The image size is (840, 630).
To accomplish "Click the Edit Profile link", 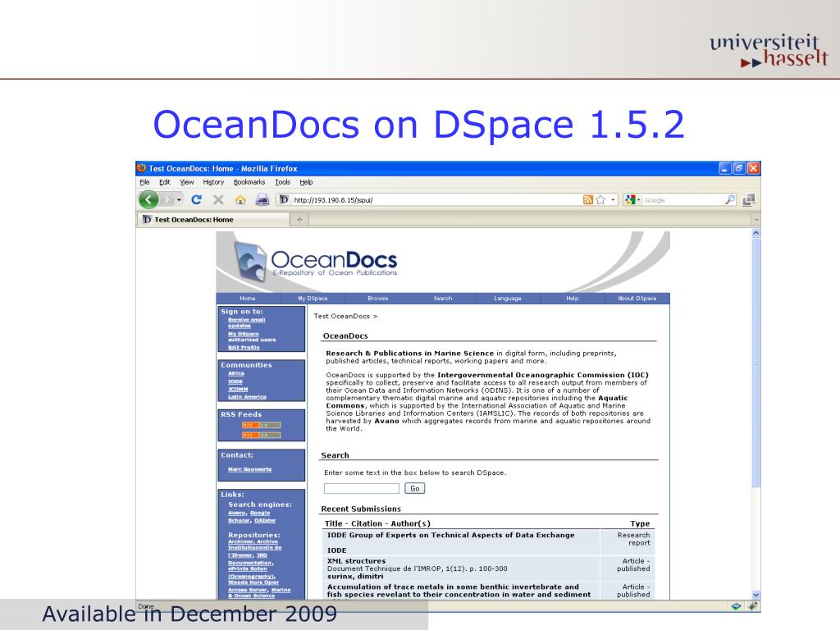I will [x=244, y=347].
